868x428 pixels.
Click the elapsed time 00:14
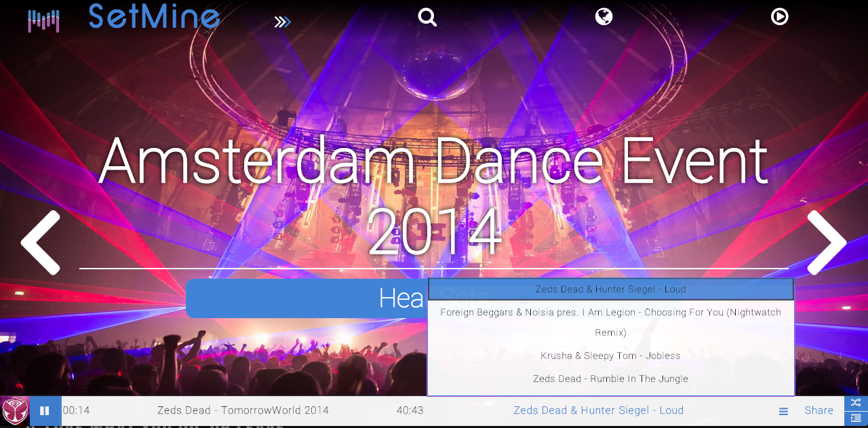coord(76,410)
